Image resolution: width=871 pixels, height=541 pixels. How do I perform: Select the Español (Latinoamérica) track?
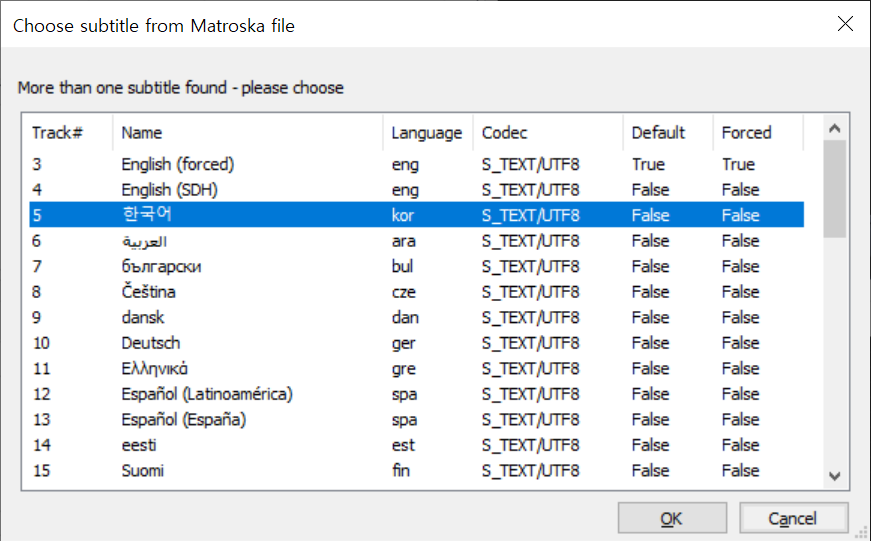(417, 394)
